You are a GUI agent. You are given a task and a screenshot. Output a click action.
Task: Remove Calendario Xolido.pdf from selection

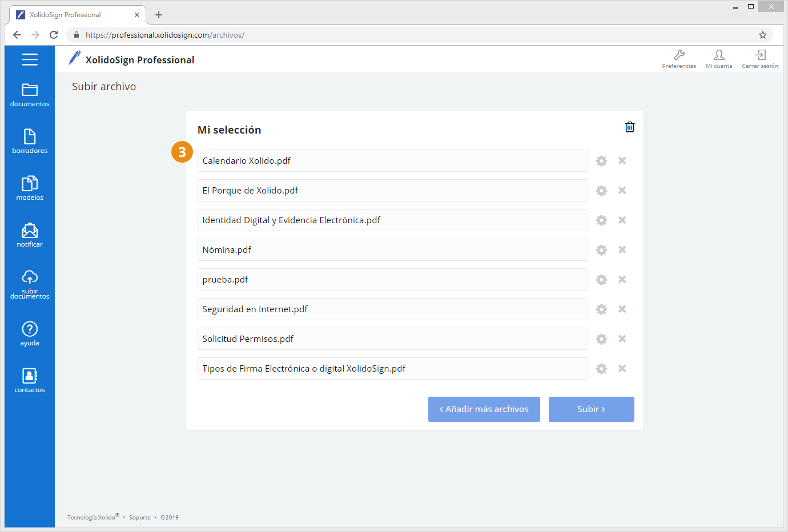click(622, 160)
